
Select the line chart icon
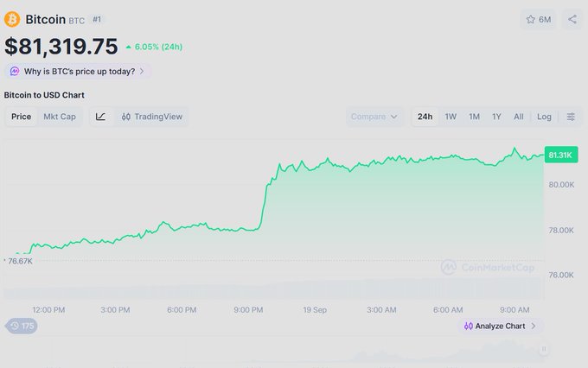100,117
